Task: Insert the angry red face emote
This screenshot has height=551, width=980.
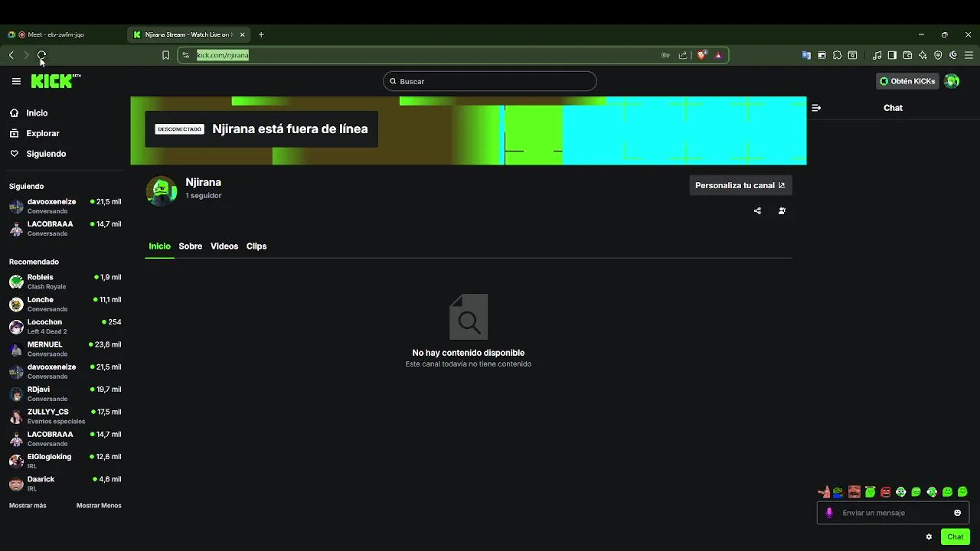Action: (x=886, y=492)
